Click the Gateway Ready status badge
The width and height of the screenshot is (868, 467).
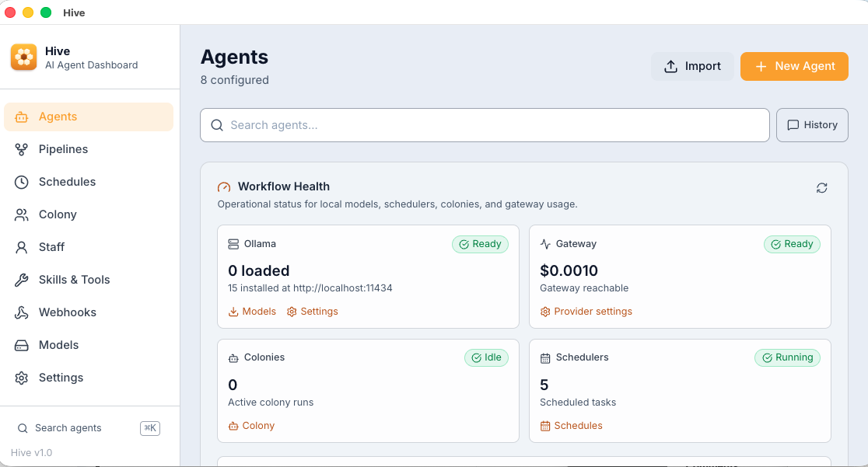792,244
